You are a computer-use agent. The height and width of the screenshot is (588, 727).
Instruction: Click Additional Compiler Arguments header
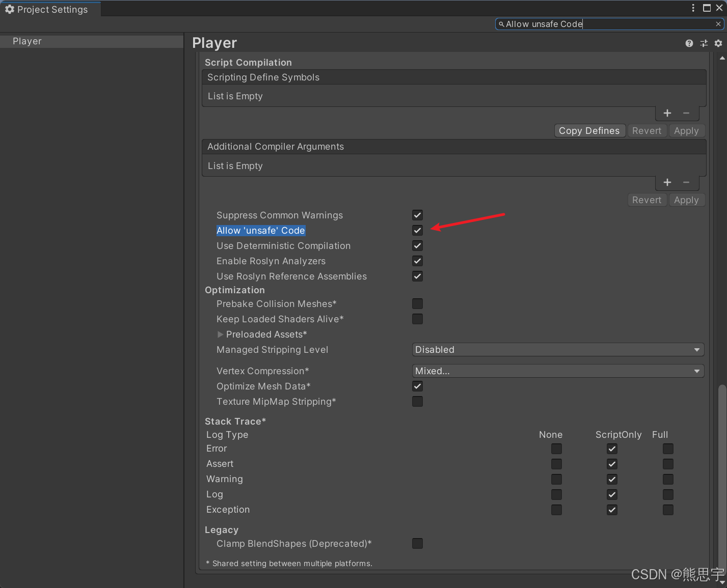tap(454, 147)
